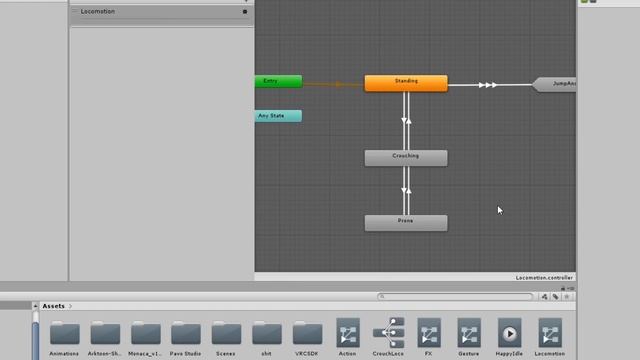The image size is (640, 360).
Task: Click the scroll-up arrow in the Project tree
Action: (x=36, y=306)
